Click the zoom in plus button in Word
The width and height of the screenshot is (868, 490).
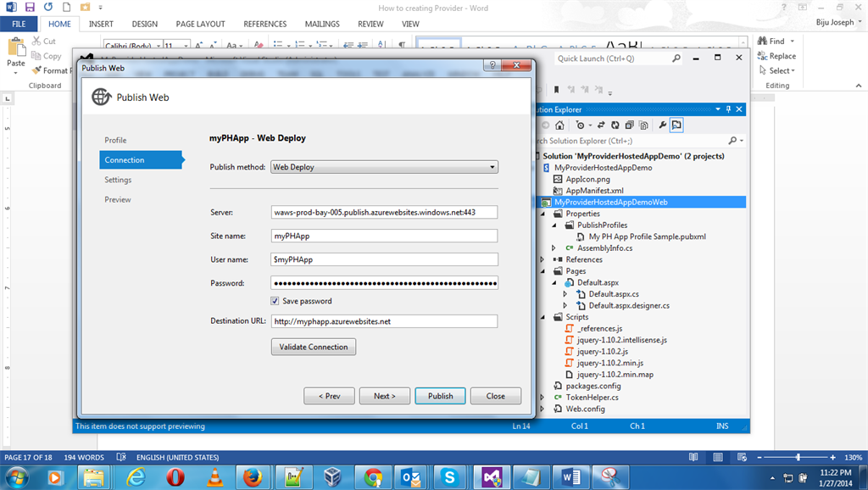832,457
